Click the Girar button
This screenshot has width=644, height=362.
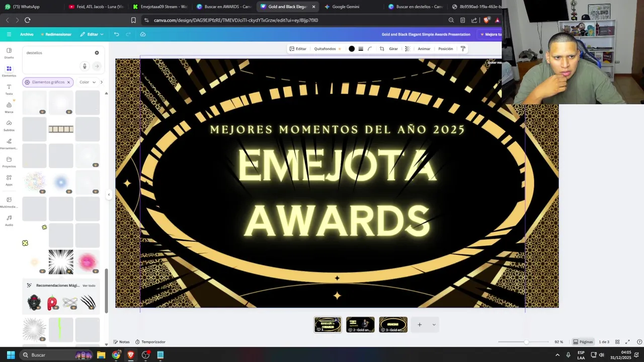[x=393, y=49]
